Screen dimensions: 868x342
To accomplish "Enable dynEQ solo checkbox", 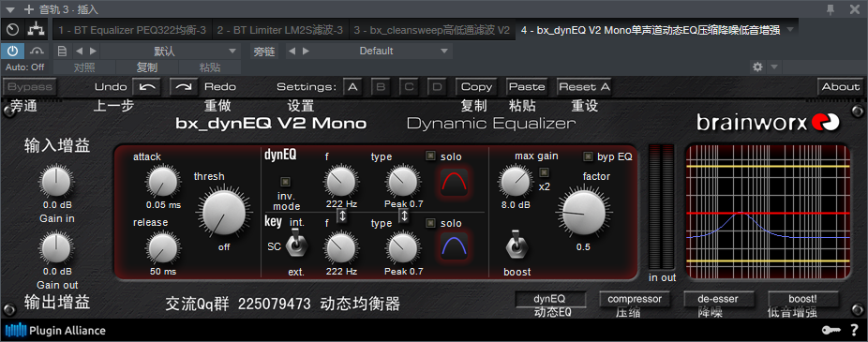I will 430,156.
